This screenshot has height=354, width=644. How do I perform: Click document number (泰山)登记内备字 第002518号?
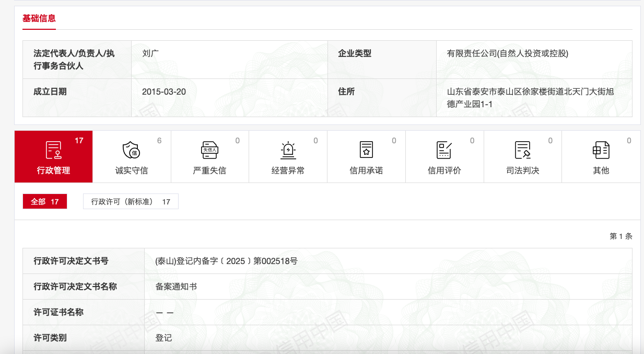tap(227, 261)
